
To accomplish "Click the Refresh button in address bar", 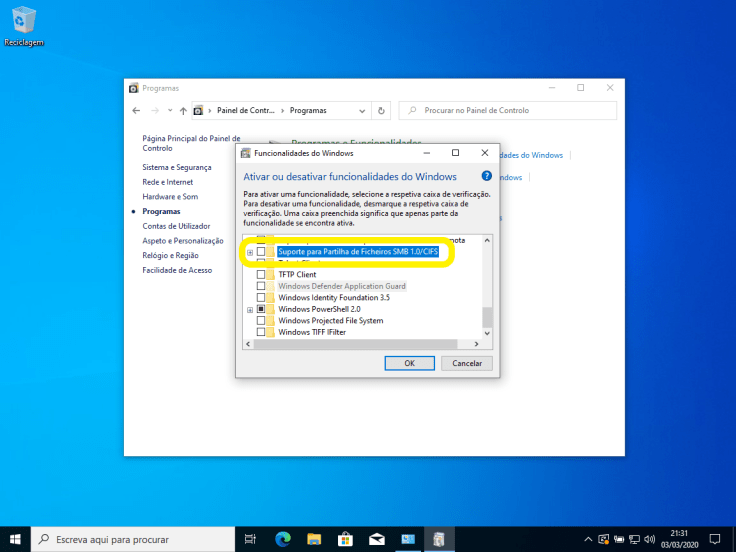I will 381,110.
